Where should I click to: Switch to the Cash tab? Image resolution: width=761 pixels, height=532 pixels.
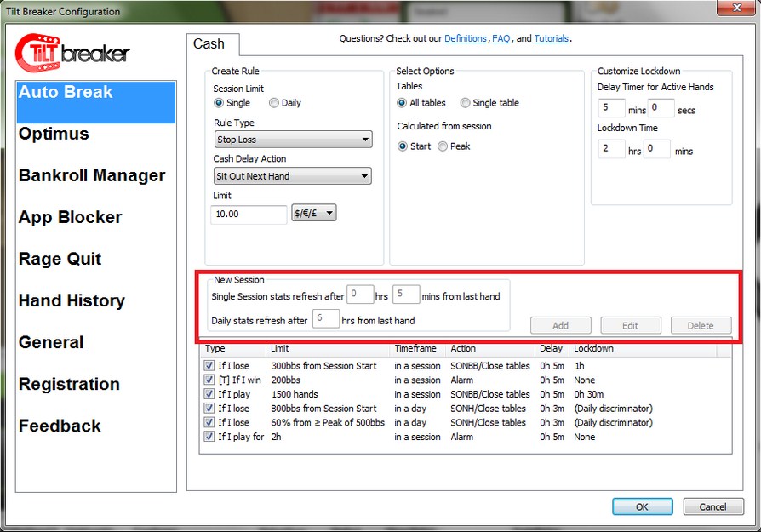209,44
